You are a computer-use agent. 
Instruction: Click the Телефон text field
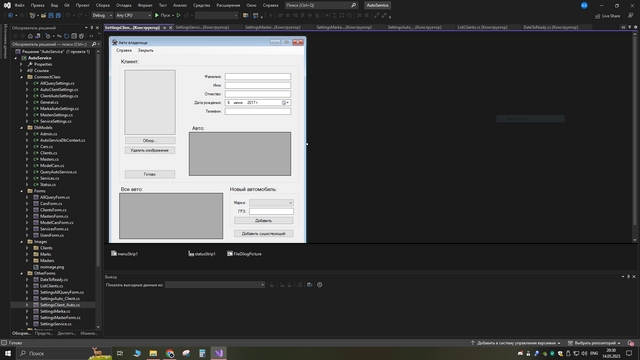[258, 111]
